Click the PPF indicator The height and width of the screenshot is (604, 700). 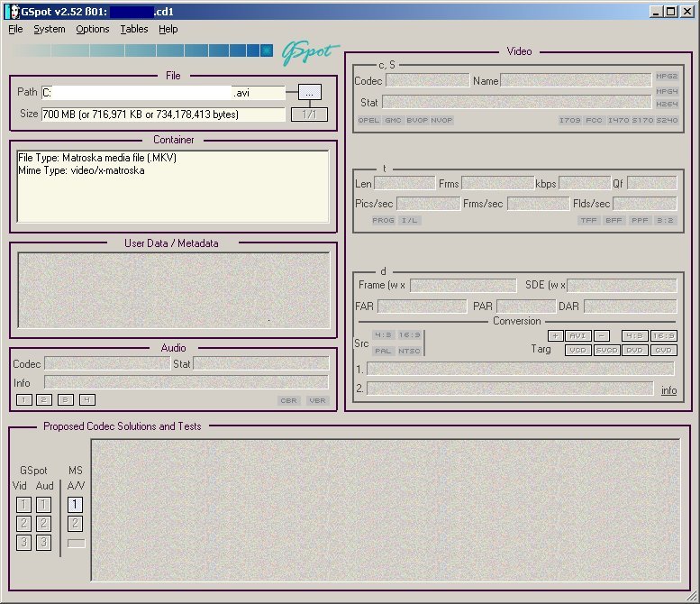coord(640,220)
